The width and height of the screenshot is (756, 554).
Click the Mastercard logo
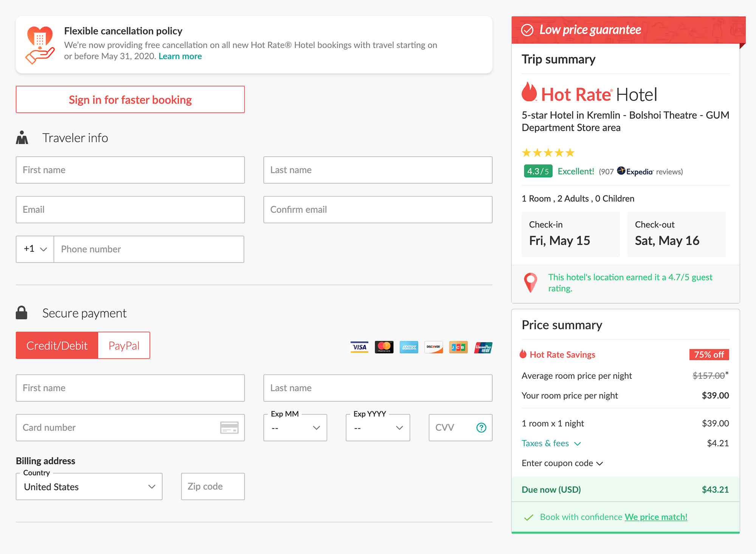coord(384,347)
